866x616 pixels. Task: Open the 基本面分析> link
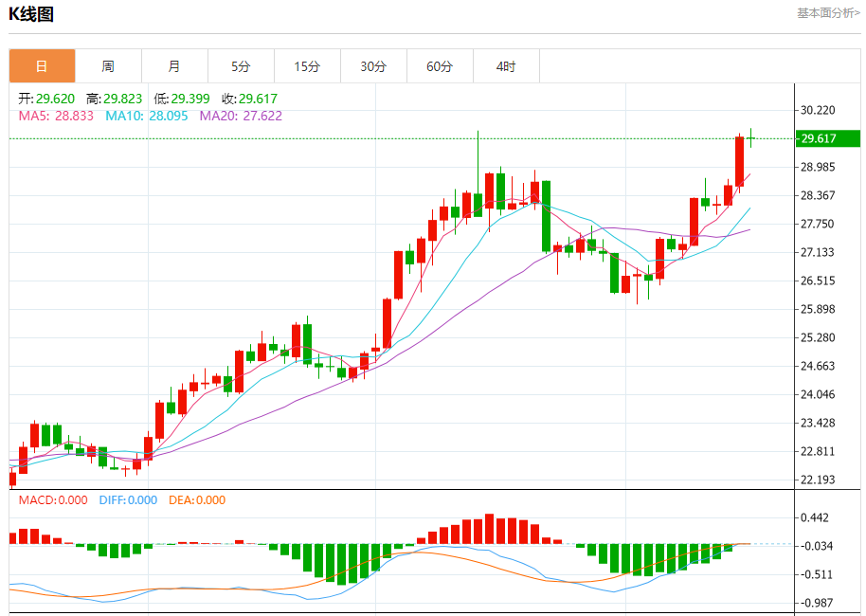828,12
